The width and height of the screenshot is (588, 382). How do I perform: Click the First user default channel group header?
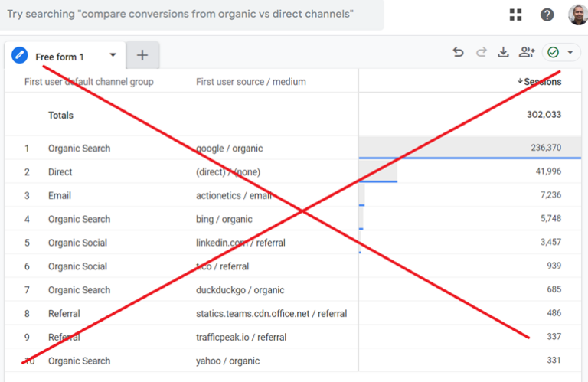[x=89, y=82]
